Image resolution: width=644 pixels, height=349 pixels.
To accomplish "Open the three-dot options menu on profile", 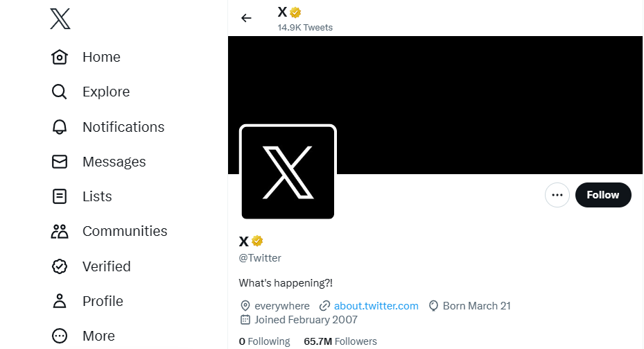I will click(x=557, y=195).
